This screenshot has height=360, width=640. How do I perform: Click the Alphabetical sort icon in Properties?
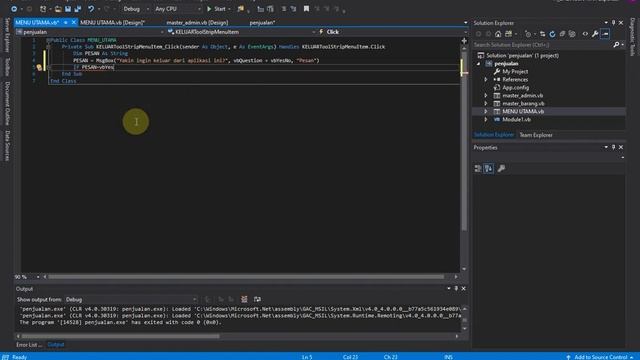click(x=489, y=168)
